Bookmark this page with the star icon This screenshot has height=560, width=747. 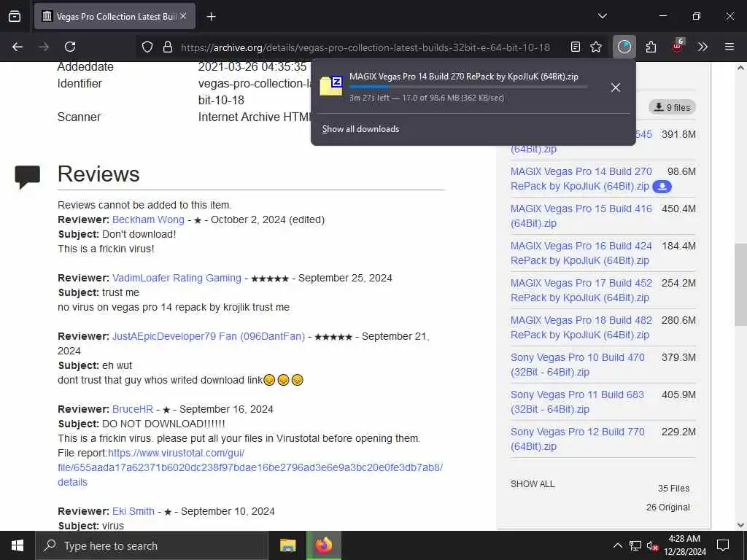click(596, 47)
